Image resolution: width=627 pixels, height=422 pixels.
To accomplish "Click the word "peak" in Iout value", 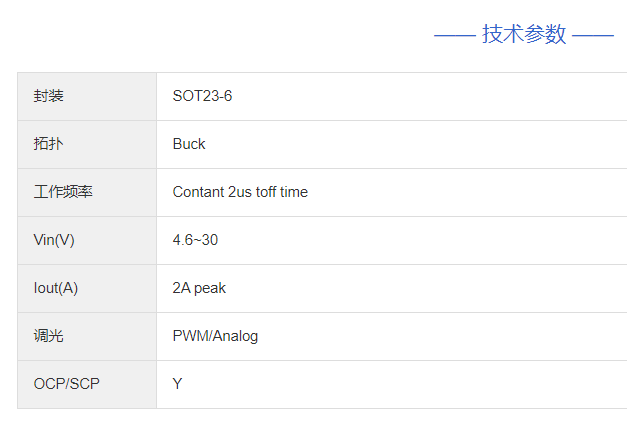I will coord(210,288).
